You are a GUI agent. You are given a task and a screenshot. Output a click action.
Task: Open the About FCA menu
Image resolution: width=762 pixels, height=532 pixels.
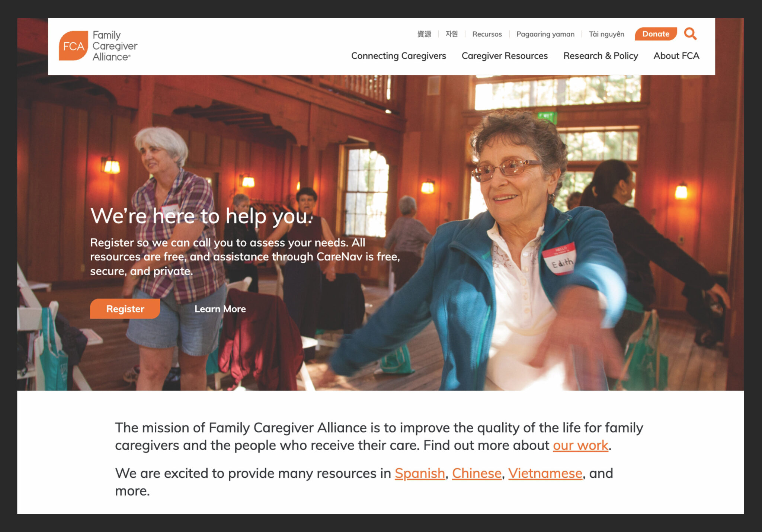pyautogui.click(x=676, y=55)
